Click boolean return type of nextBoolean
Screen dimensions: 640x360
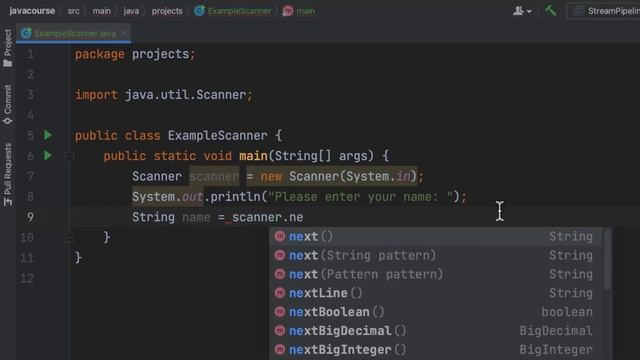[567, 312]
